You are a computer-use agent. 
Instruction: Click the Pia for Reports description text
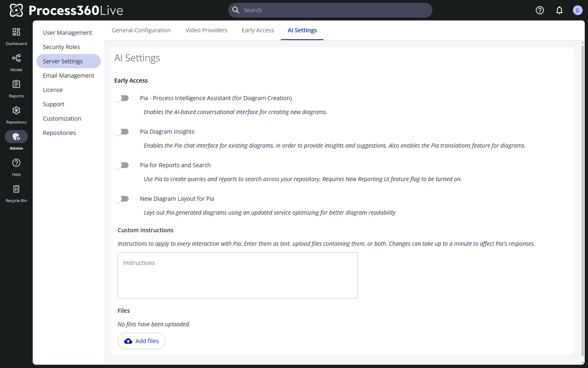(x=303, y=179)
